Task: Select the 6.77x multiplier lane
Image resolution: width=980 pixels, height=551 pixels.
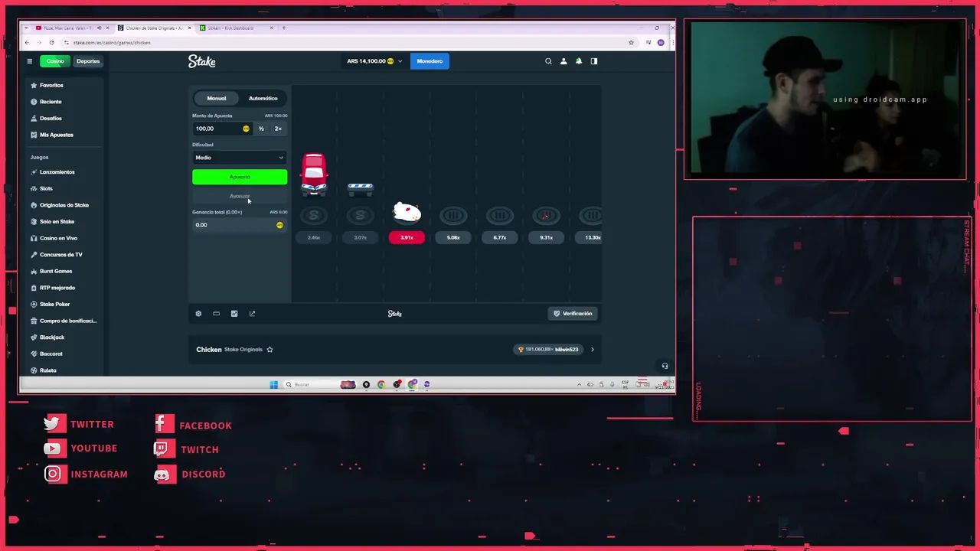Action: pyautogui.click(x=499, y=237)
